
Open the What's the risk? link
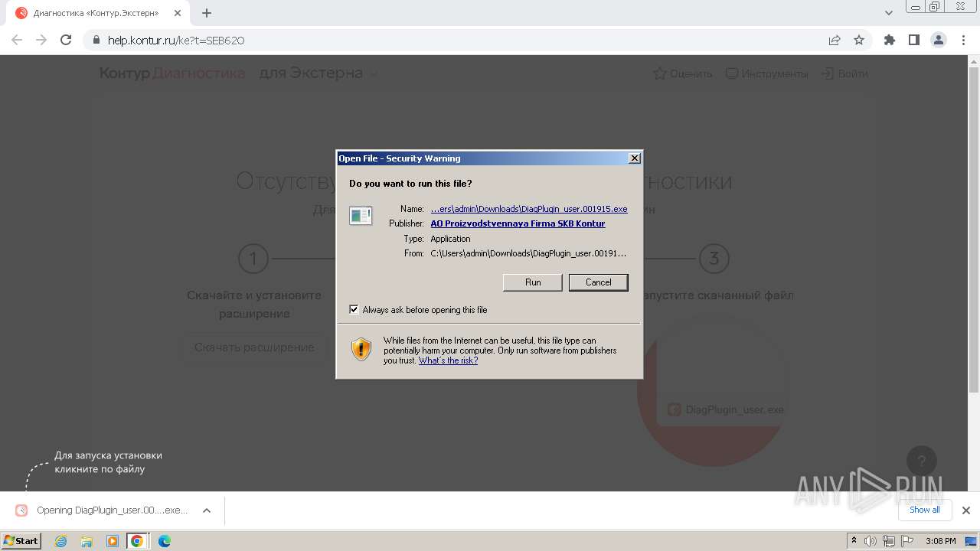[448, 360]
